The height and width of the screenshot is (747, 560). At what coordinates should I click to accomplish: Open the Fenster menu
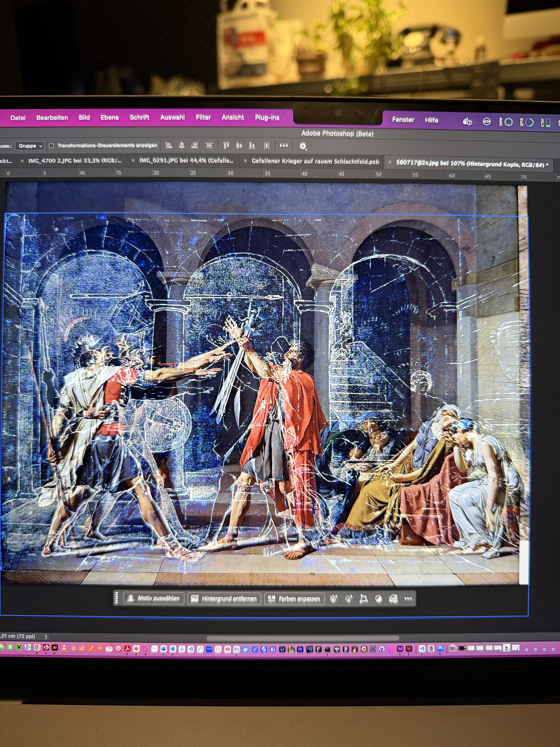click(403, 120)
